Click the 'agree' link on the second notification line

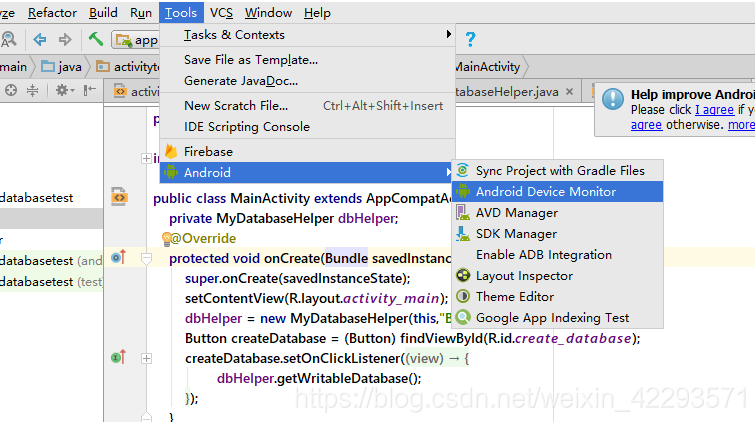[647, 125]
